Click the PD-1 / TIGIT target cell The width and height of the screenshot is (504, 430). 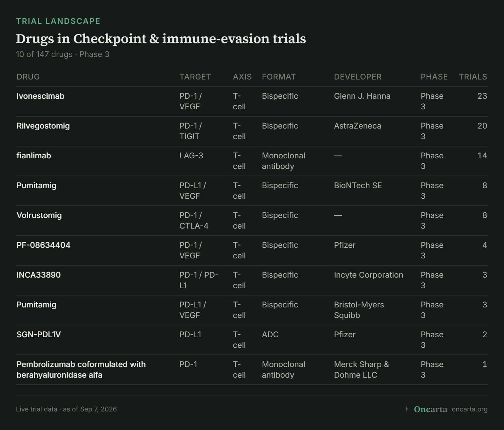pos(191,131)
